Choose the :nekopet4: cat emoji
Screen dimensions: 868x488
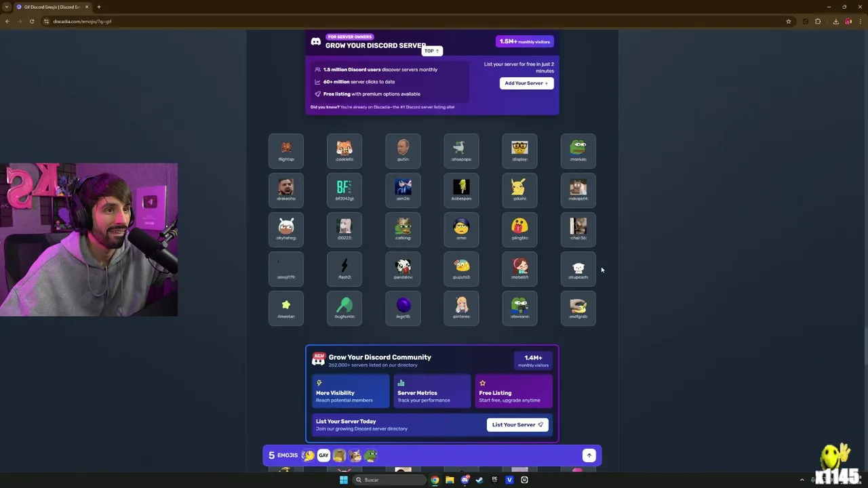(578, 190)
